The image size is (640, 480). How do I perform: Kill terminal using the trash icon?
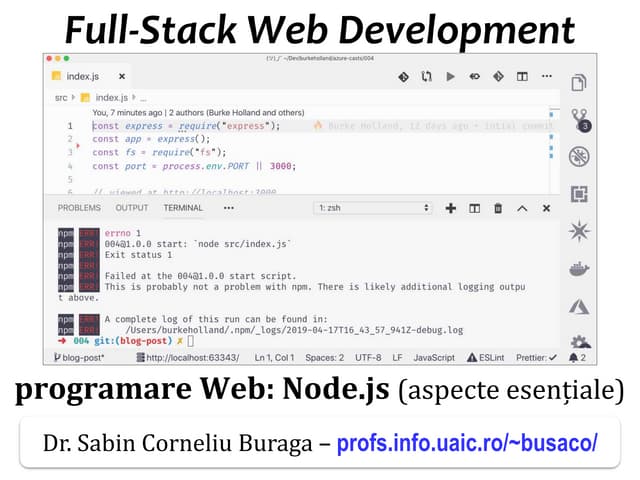point(498,208)
